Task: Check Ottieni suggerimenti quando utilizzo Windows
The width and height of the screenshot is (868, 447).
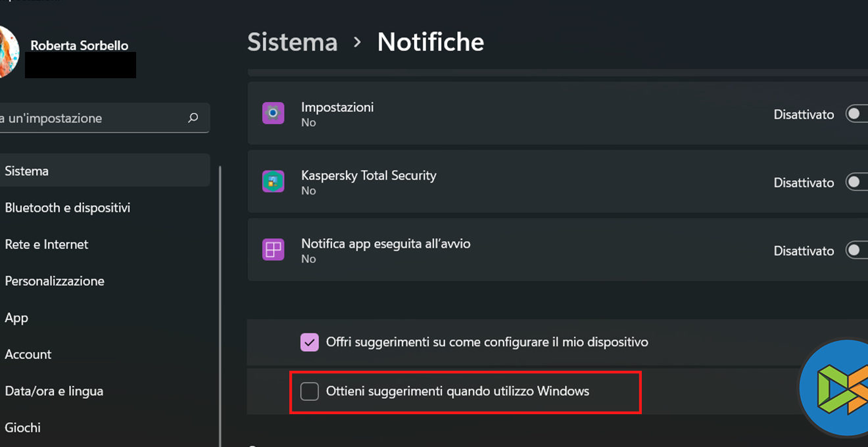Action: pyautogui.click(x=310, y=392)
